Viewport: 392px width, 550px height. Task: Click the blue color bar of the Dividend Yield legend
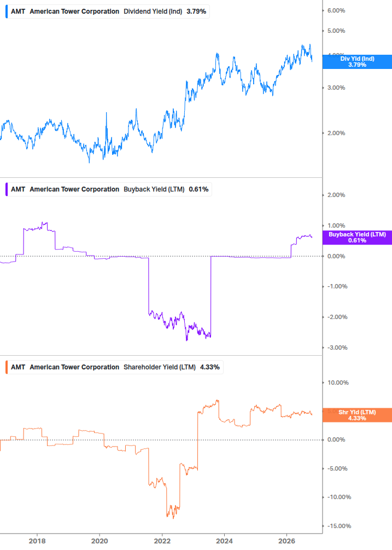[7, 11]
